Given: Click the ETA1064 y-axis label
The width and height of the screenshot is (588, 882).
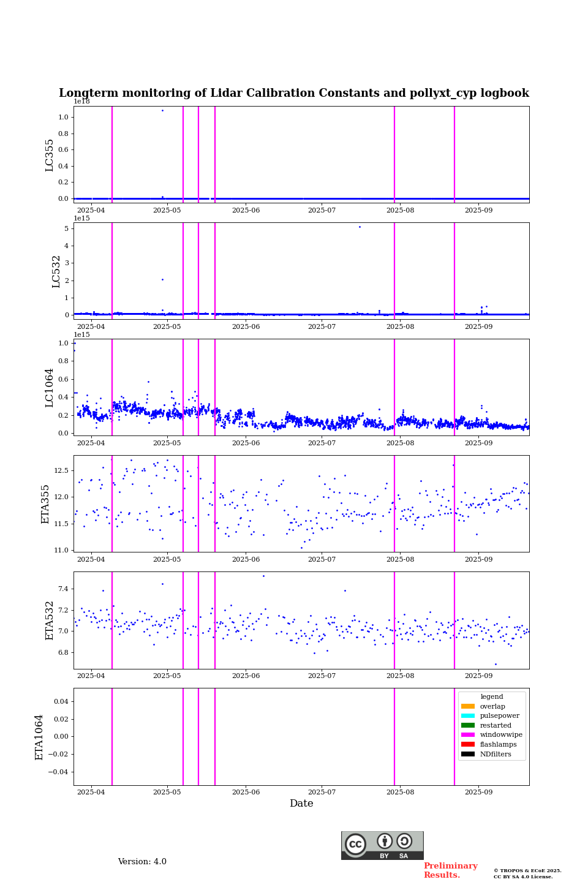Looking at the screenshot, I should (39, 737).
